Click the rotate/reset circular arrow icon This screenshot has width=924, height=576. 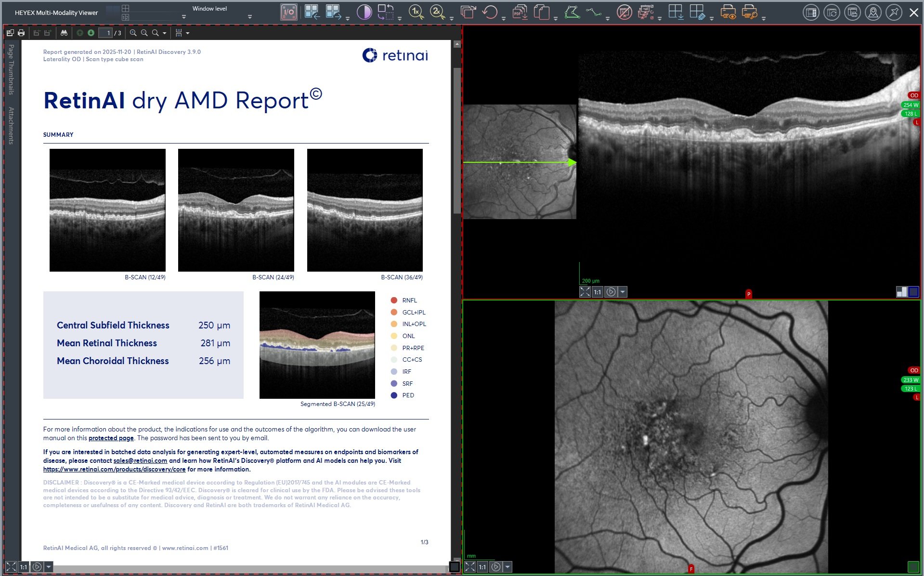[490, 12]
